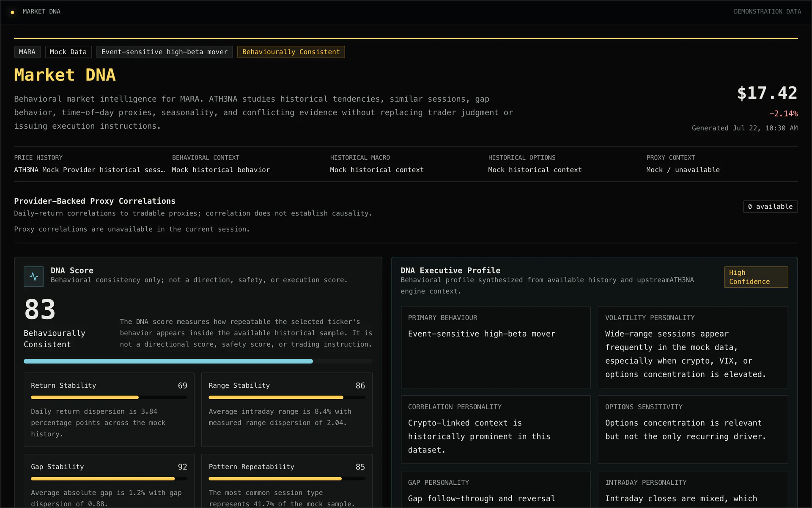
Task: Click the $17.42 price value
Action: click(x=767, y=93)
